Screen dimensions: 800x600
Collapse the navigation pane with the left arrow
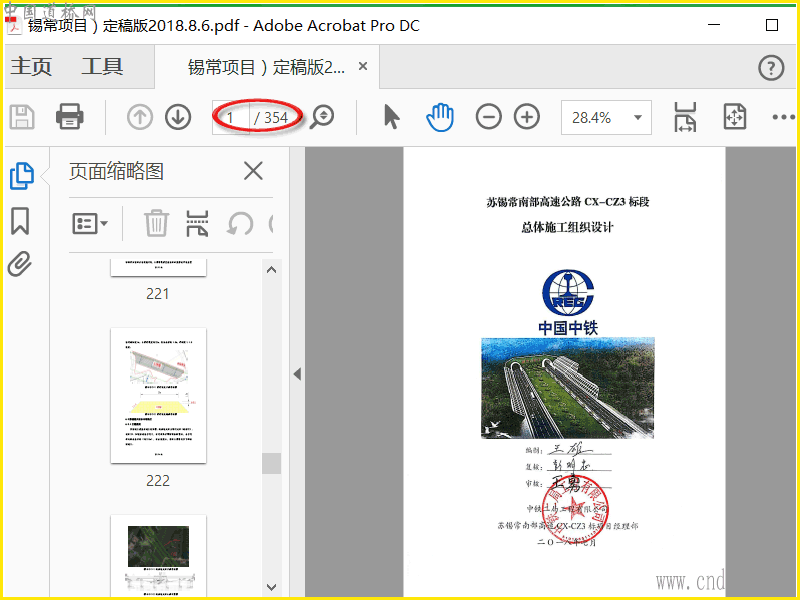[297, 374]
